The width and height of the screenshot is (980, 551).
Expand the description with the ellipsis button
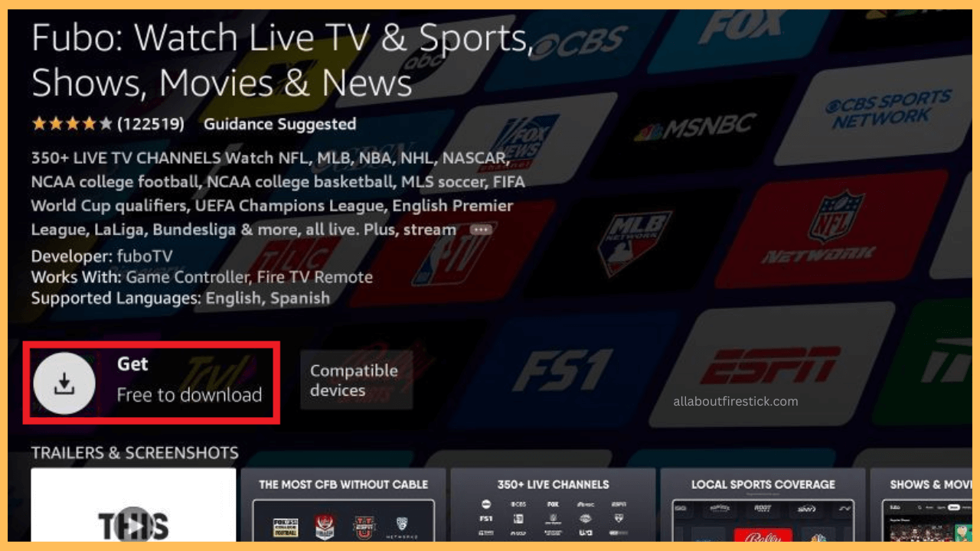481,230
